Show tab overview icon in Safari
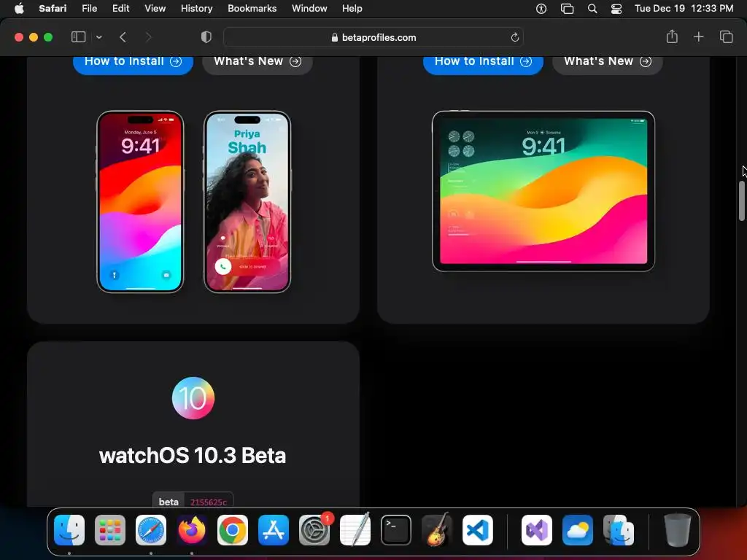 pos(726,36)
